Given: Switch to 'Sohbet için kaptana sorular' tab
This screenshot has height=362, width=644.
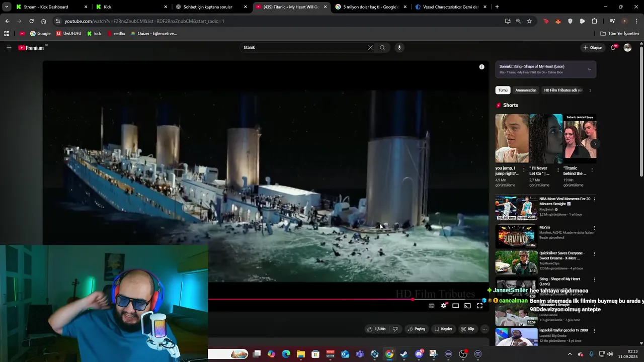Looking at the screenshot, I should (211, 7).
